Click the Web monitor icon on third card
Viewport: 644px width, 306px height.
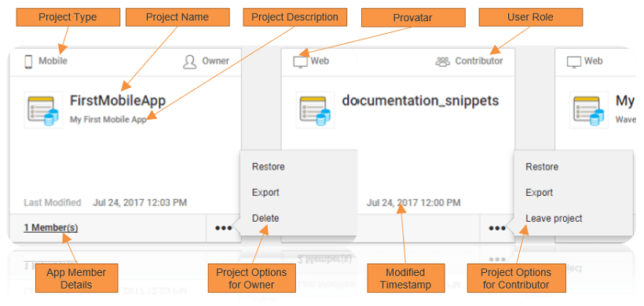574,61
